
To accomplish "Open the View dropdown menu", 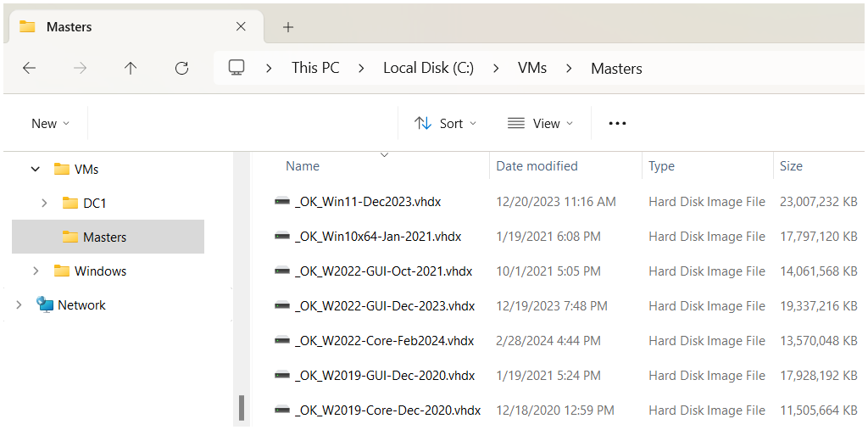I will click(x=540, y=124).
